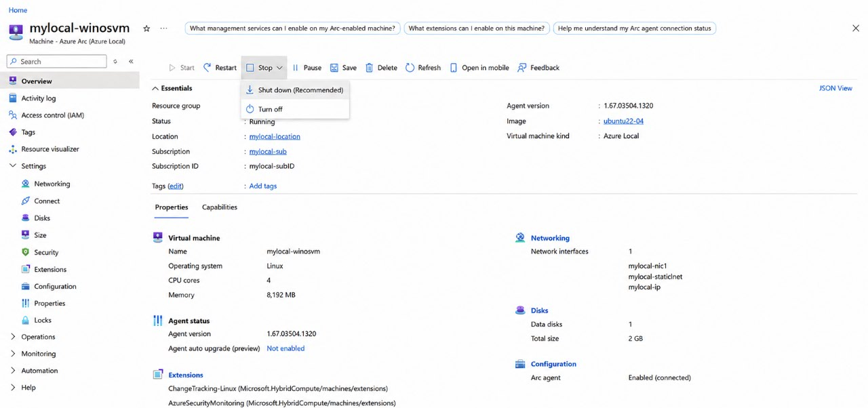Pause the virtual machine
The width and height of the screenshot is (868, 408).
tap(307, 68)
